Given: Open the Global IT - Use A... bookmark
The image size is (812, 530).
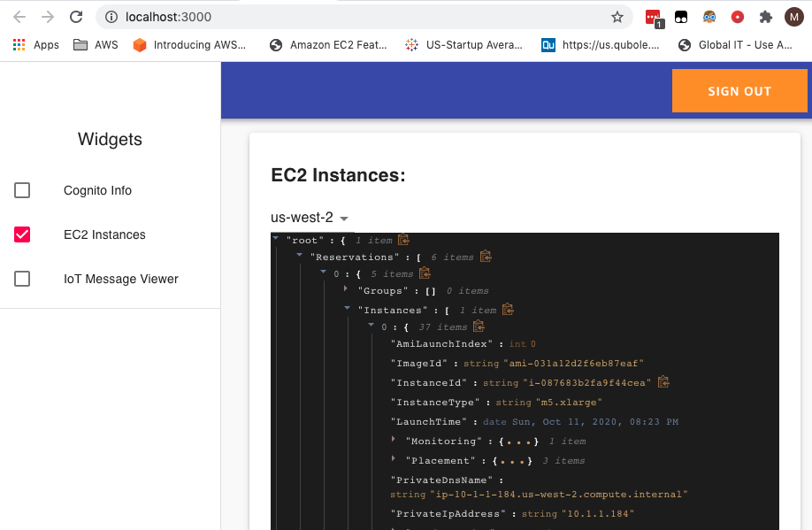Looking at the screenshot, I should pyautogui.click(x=735, y=45).
